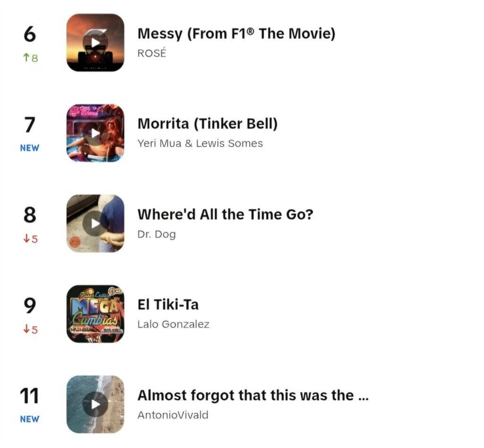Play Morrita (Tinker Bell) preview

[95, 133]
